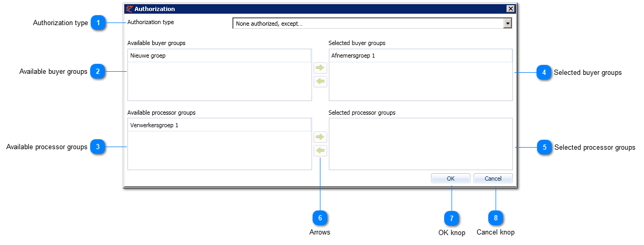Select 'Nieuwe groep' in available buyer groups
The width and height of the screenshot is (644, 245).
[x=219, y=55]
